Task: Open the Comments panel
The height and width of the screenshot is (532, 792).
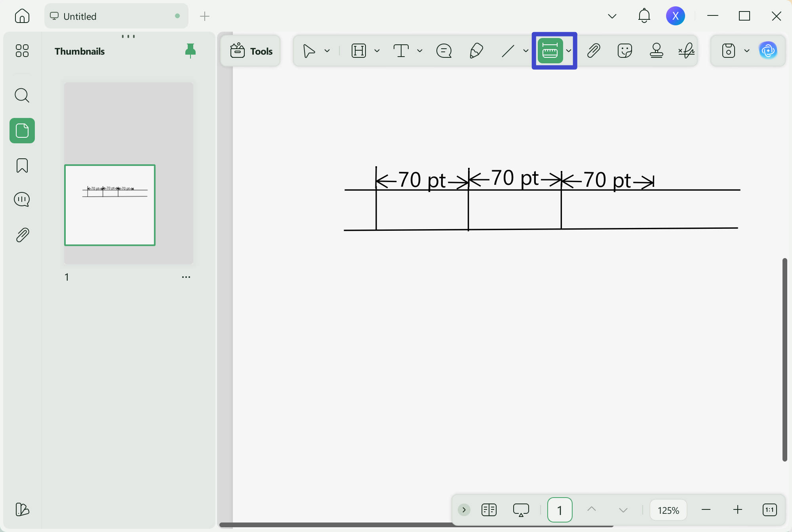Action: click(x=22, y=199)
